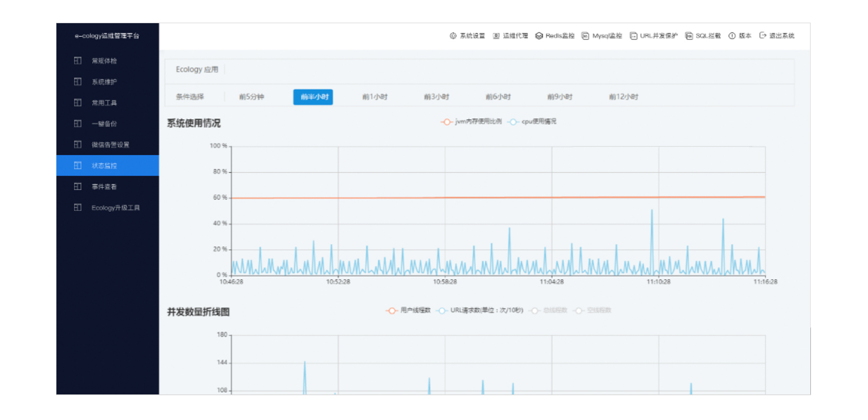Click the 运维代理 icon in top bar
The height and width of the screenshot is (420, 868).
[496, 36]
